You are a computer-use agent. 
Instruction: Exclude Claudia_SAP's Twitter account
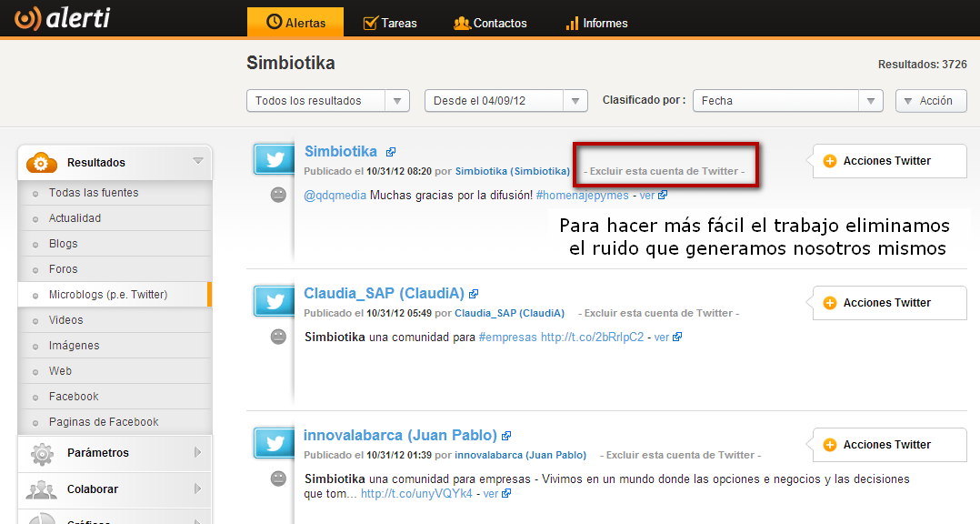(659, 313)
